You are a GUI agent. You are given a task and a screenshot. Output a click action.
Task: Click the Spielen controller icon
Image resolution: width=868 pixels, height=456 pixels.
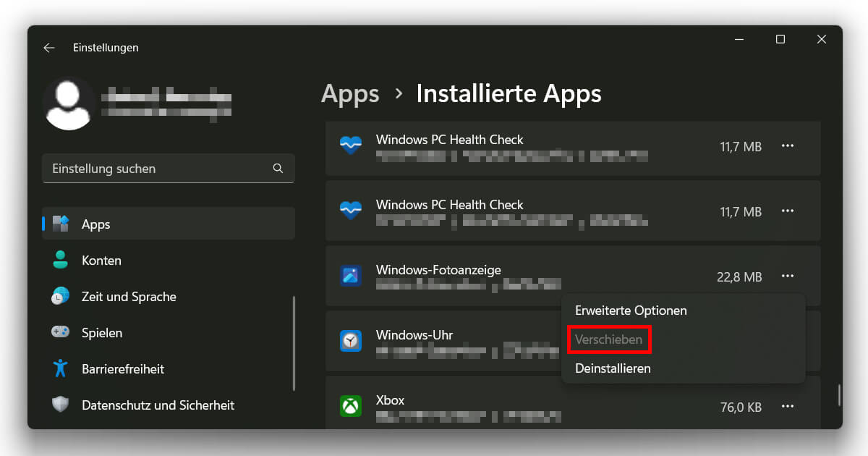click(61, 332)
